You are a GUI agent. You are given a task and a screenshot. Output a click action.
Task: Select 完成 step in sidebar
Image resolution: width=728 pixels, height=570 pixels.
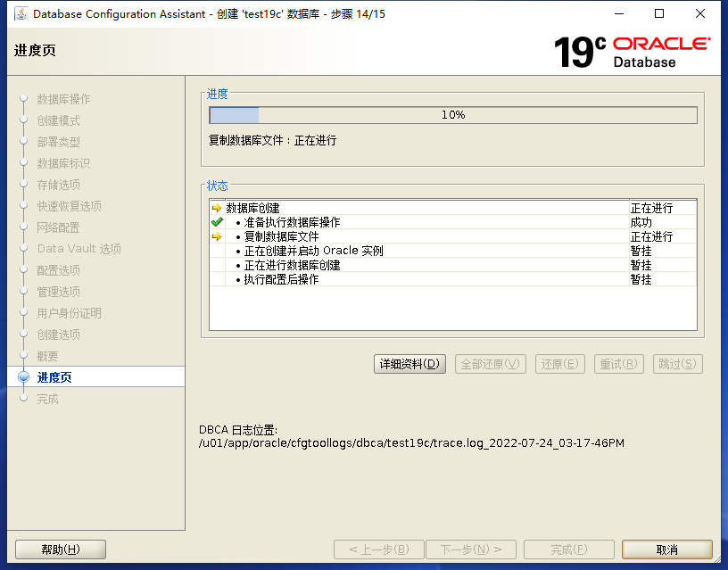47,399
